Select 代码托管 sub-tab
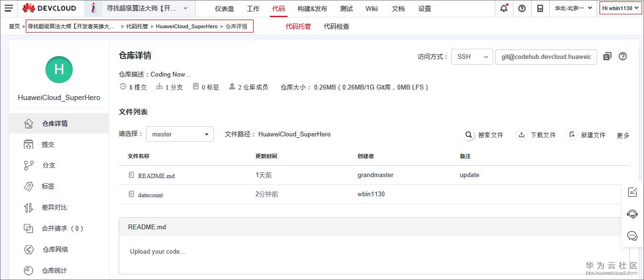 (298, 26)
